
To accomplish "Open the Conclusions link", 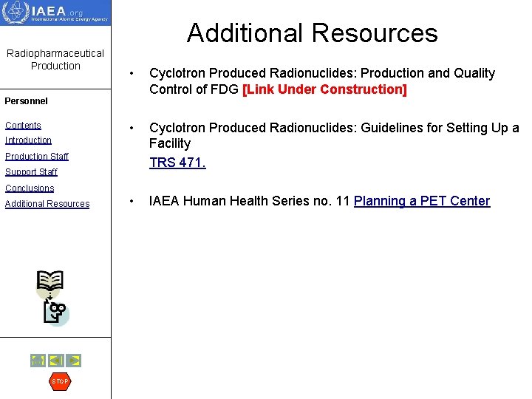I will 30,188.
